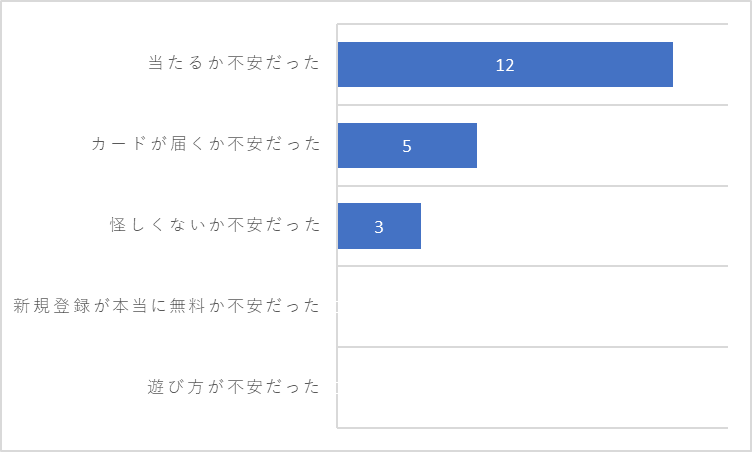This screenshot has width=752, height=452.
Task: Select the 怪しくないか不安だった axis label
Action: click(215, 225)
